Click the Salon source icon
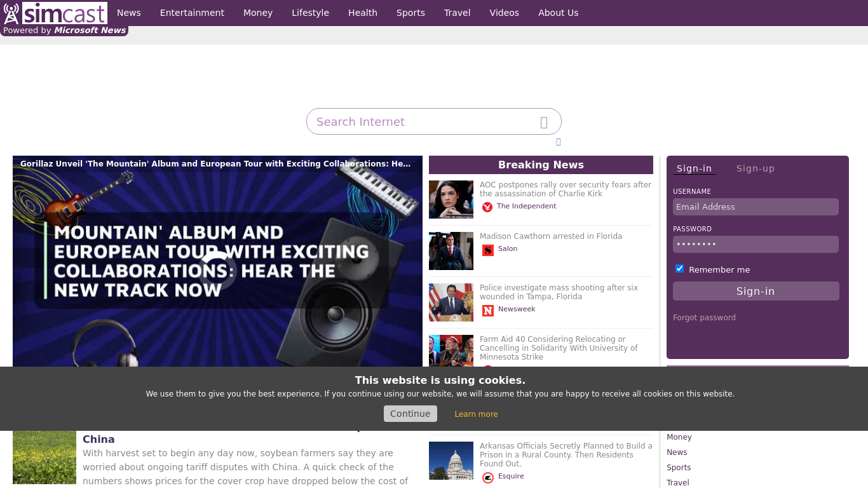 488,250
